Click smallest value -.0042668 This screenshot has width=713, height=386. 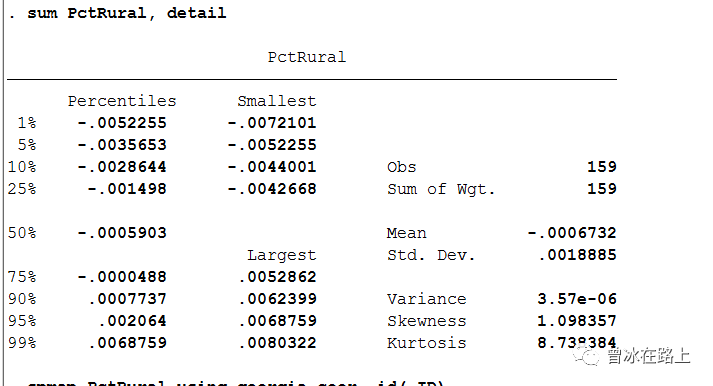[x=271, y=189]
